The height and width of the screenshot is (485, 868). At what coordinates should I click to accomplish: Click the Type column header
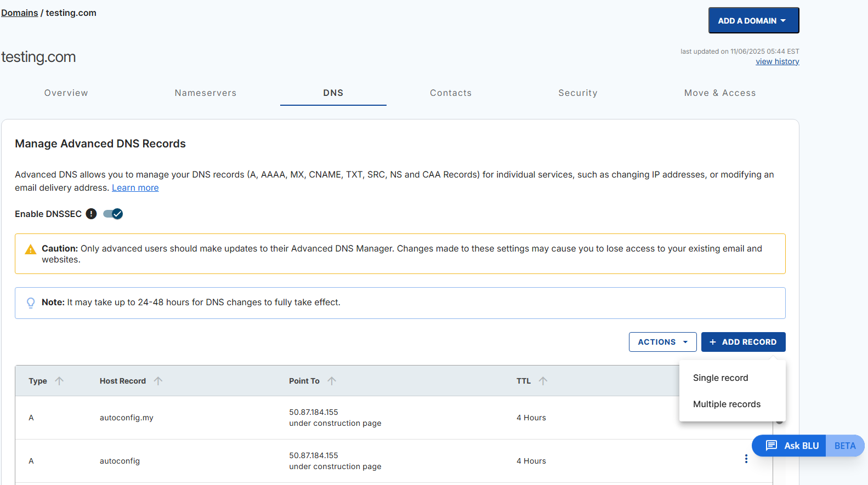[38, 381]
